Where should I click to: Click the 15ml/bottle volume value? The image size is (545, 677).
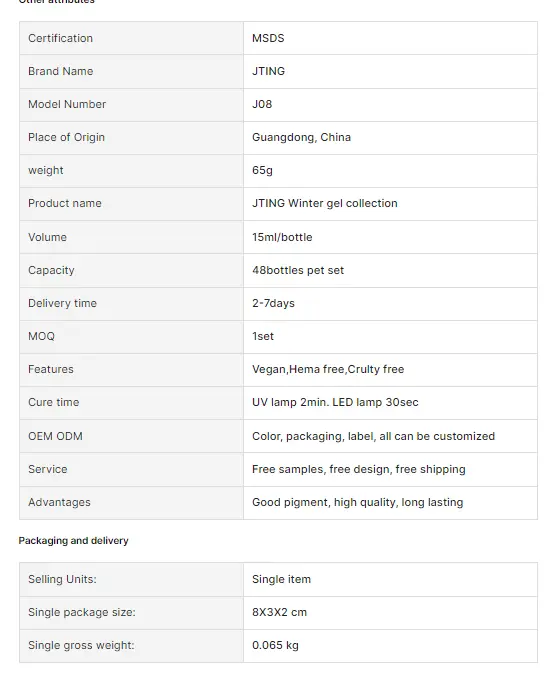coord(282,237)
